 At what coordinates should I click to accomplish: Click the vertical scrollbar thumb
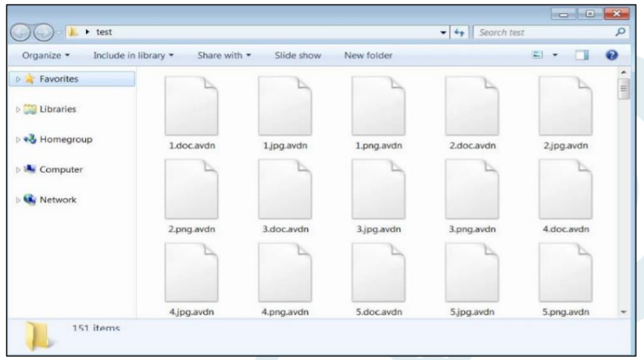[x=624, y=88]
